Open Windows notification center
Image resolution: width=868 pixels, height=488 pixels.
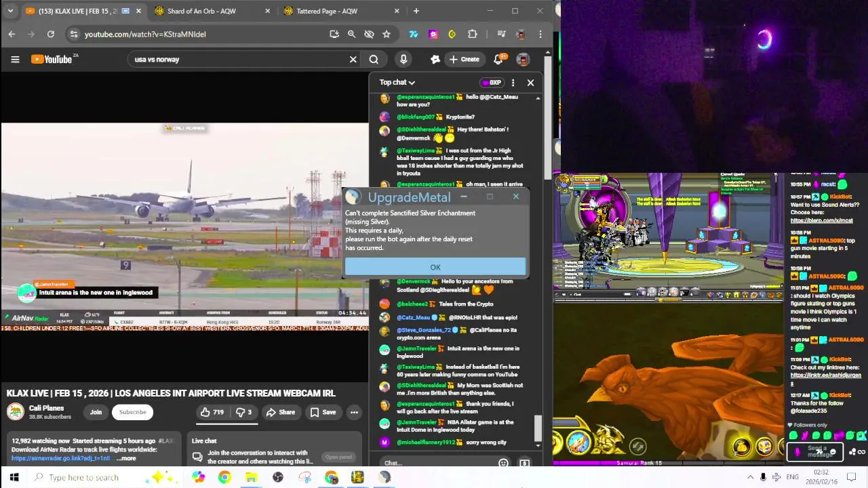click(x=852, y=478)
